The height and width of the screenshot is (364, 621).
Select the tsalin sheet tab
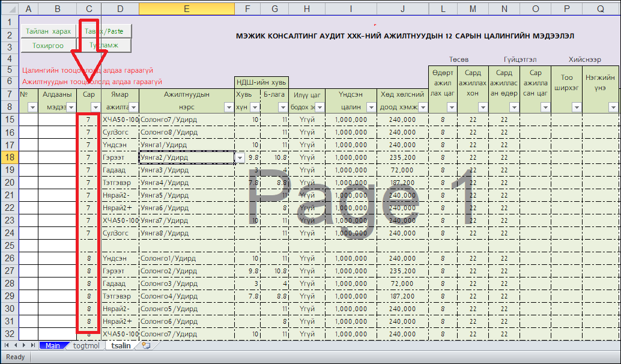click(x=121, y=345)
